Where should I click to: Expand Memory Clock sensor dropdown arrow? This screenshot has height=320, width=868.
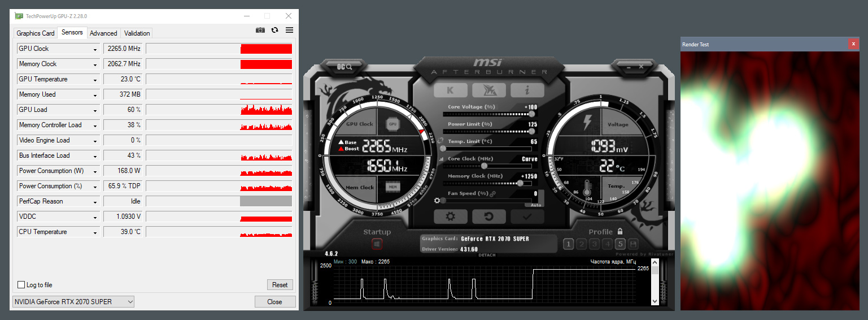coord(95,64)
